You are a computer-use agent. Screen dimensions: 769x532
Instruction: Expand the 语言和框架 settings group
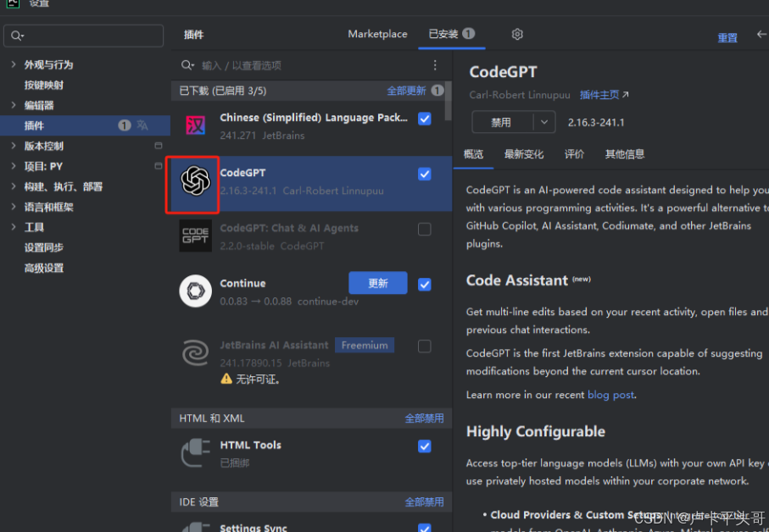click(14, 207)
